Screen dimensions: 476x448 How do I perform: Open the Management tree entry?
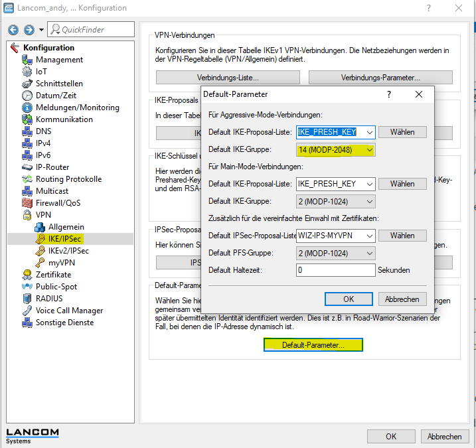(59, 60)
